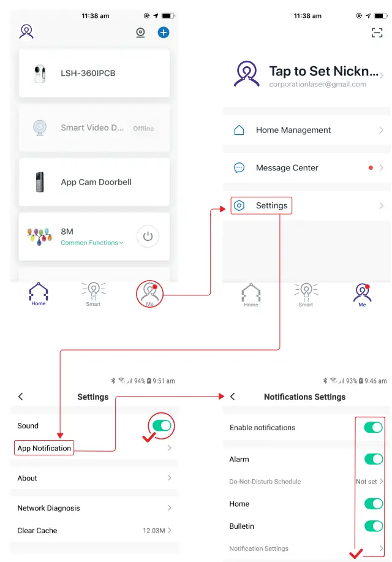Select Me tab on profile screen
This screenshot has height=562, width=392.
point(362,295)
